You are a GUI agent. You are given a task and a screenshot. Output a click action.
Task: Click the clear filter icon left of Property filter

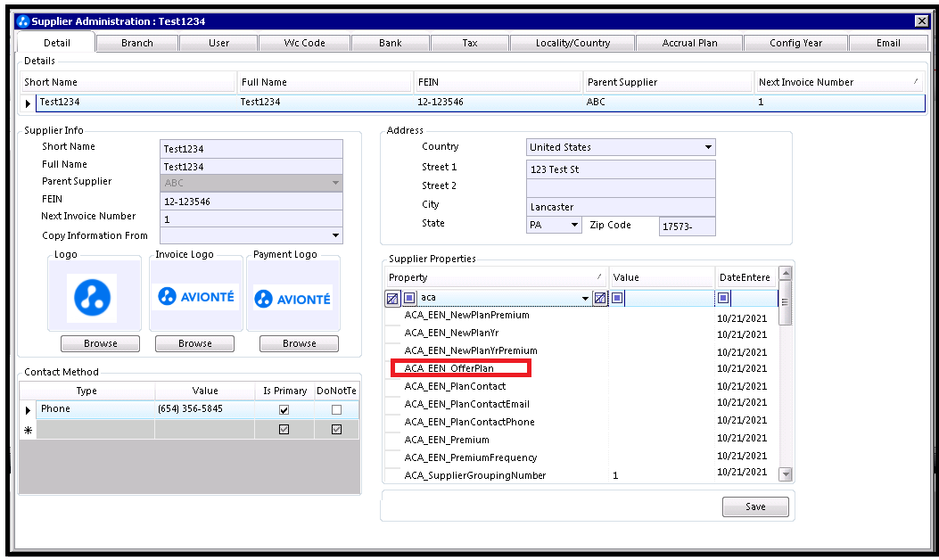[392, 298]
